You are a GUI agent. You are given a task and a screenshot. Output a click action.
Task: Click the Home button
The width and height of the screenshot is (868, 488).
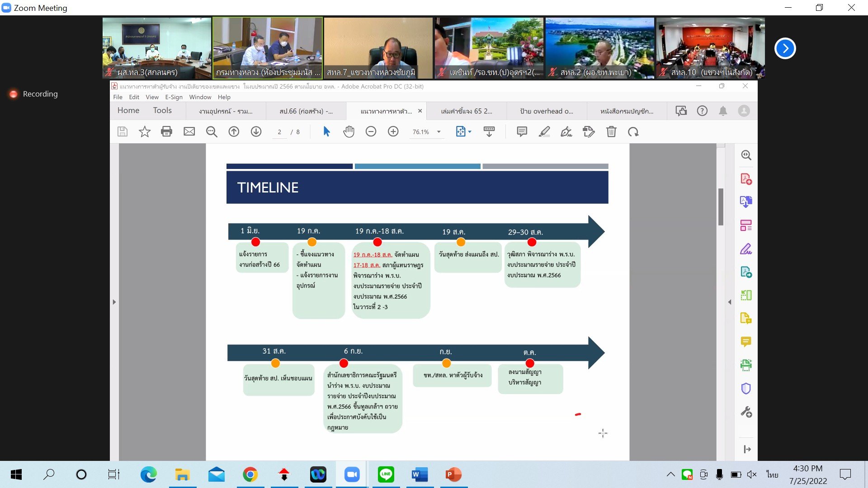click(128, 111)
